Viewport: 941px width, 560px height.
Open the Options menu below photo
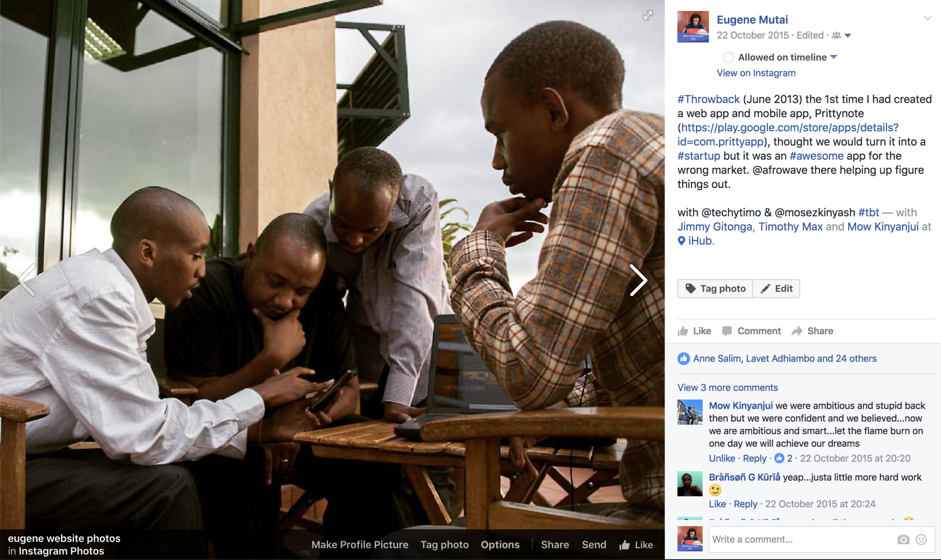coord(500,545)
